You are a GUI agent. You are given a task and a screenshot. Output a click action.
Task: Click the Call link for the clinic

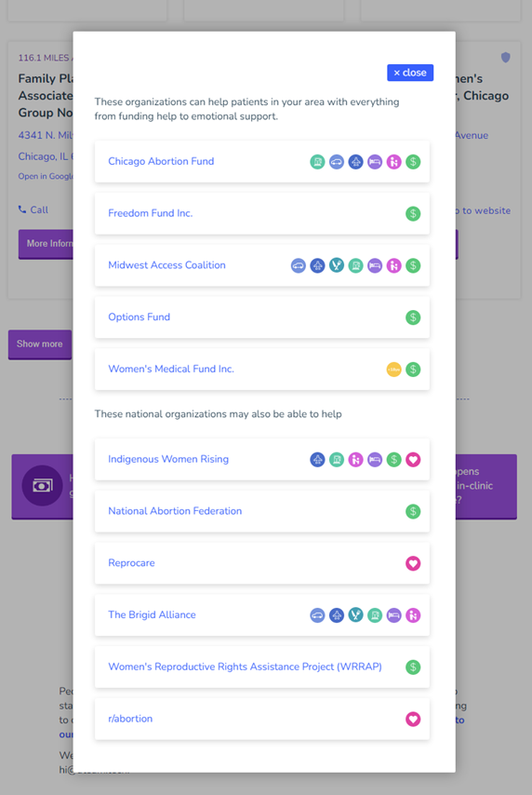(x=33, y=209)
